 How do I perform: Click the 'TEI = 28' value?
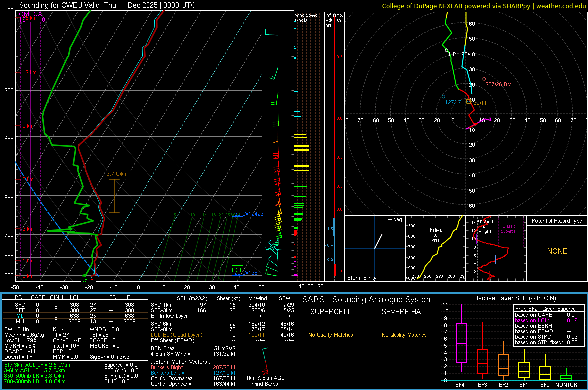(x=99, y=335)
